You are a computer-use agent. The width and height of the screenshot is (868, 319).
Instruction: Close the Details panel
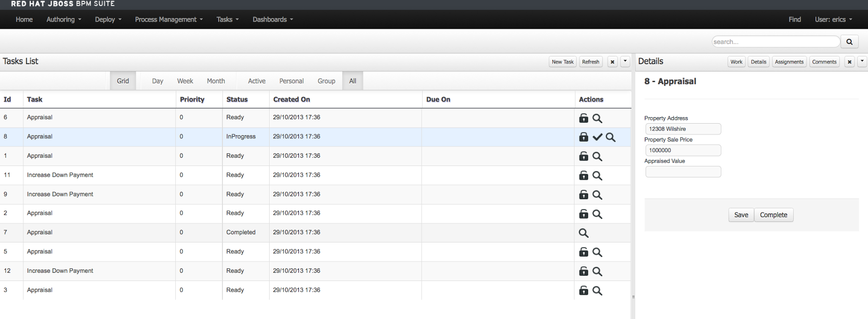pyautogui.click(x=850, y=62)
